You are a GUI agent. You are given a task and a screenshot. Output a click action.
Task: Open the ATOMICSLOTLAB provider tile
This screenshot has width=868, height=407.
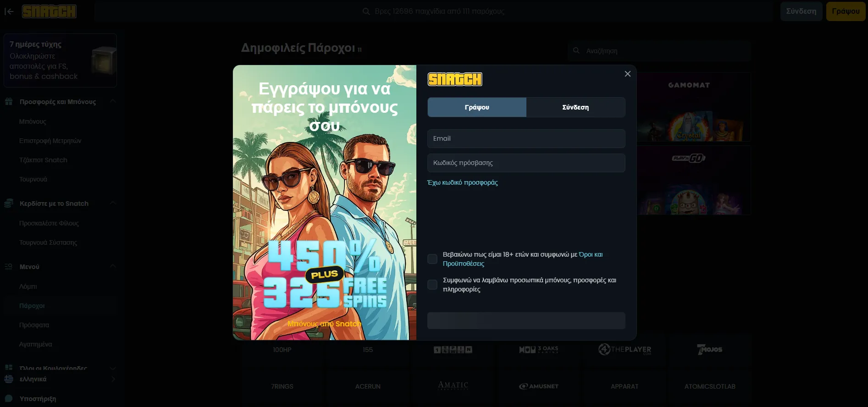(x=710, y=386)
